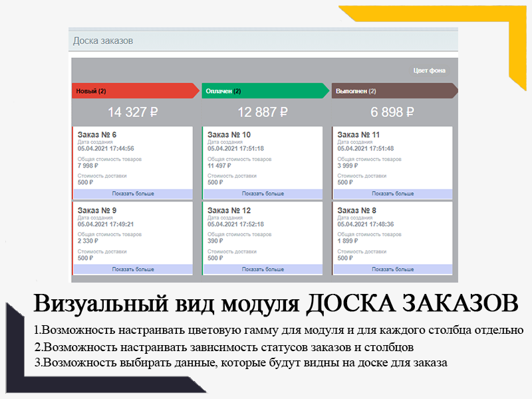Click the Заказ № 9 card heading
Screen dimensions: 532x399
point(97,211)
